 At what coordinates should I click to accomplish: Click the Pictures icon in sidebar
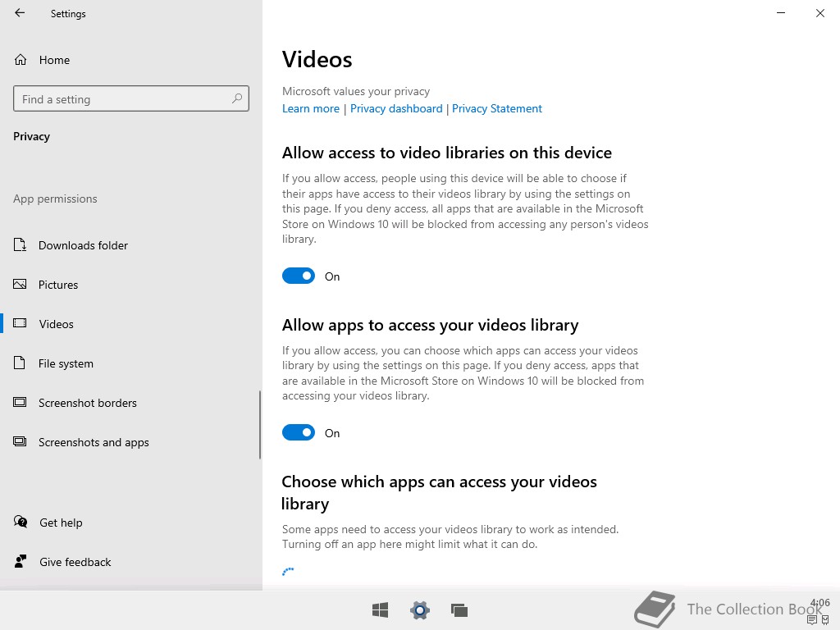coord(20,284)
